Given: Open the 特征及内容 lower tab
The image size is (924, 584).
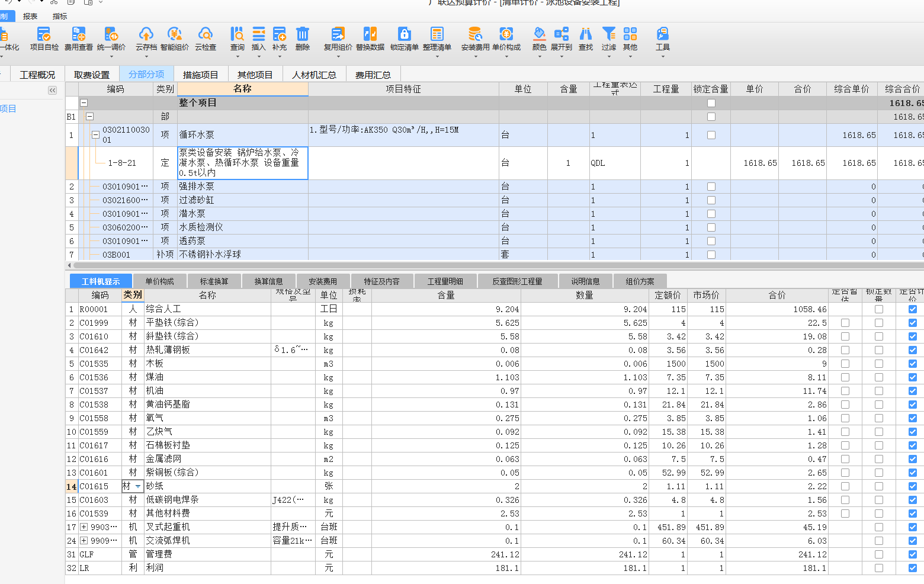Looking at the screenshot, I should [381, 281].
